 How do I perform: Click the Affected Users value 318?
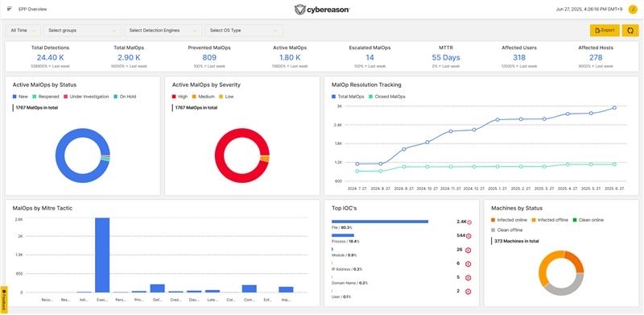(519, 57)
